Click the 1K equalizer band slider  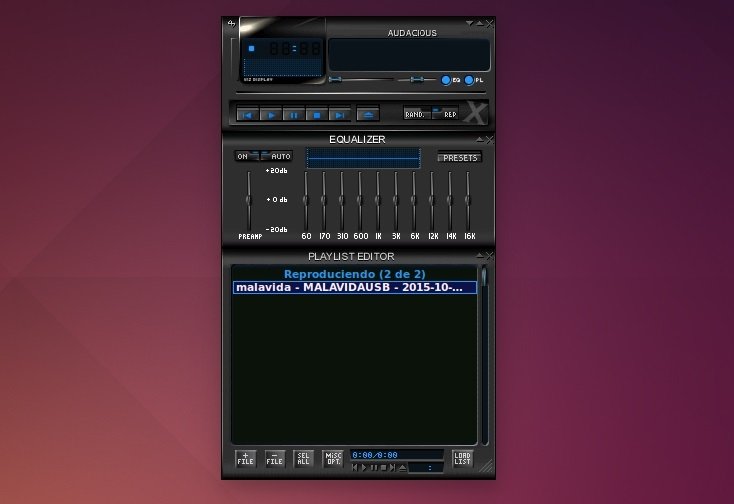click(x=378, y=200)
